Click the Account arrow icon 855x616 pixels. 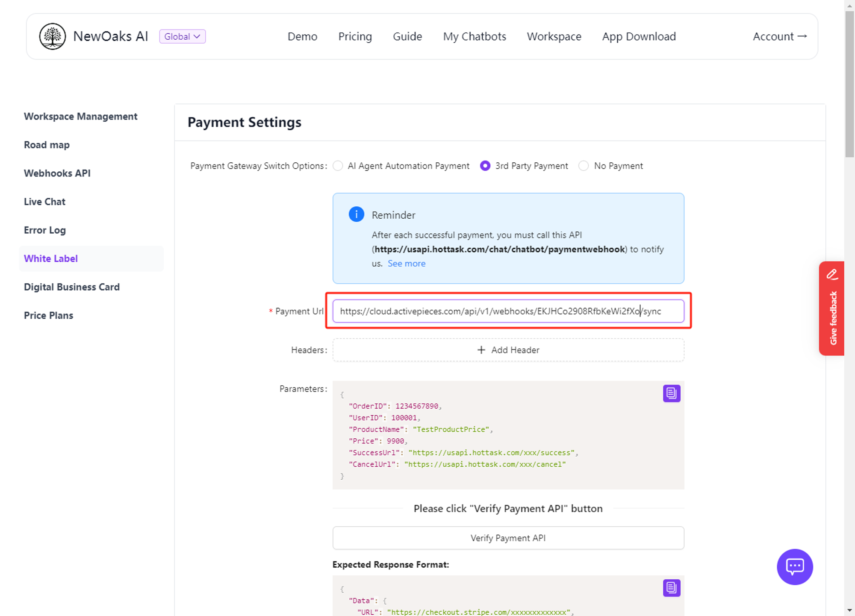(x=802, y=36)
